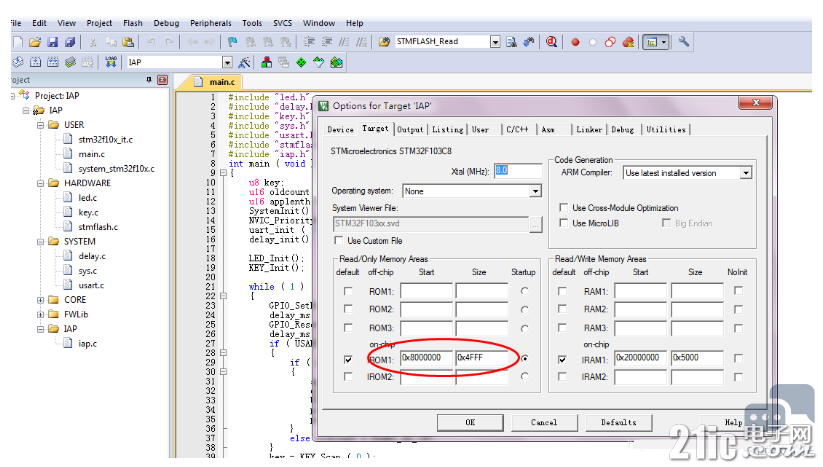Click the Help button
This screenshot has height=467, width=823.
pyautogui.click(x=733, y=422)
